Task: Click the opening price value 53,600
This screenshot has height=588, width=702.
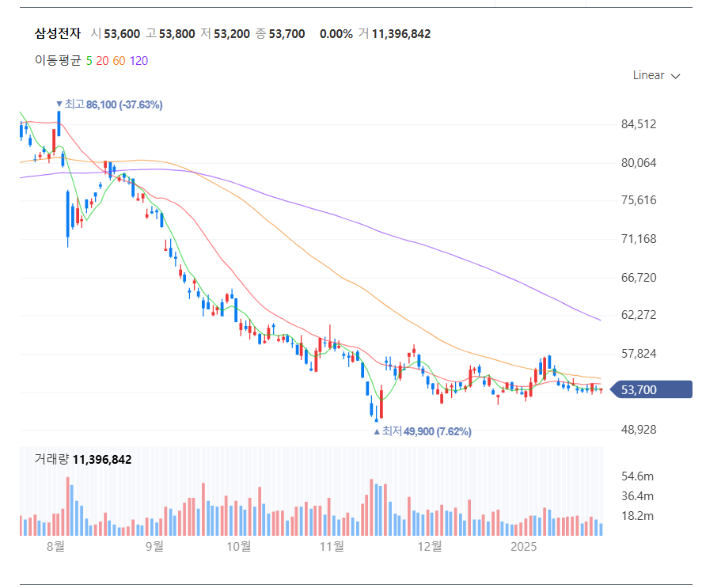Action: pyautogui.click(x=122, y=34)
